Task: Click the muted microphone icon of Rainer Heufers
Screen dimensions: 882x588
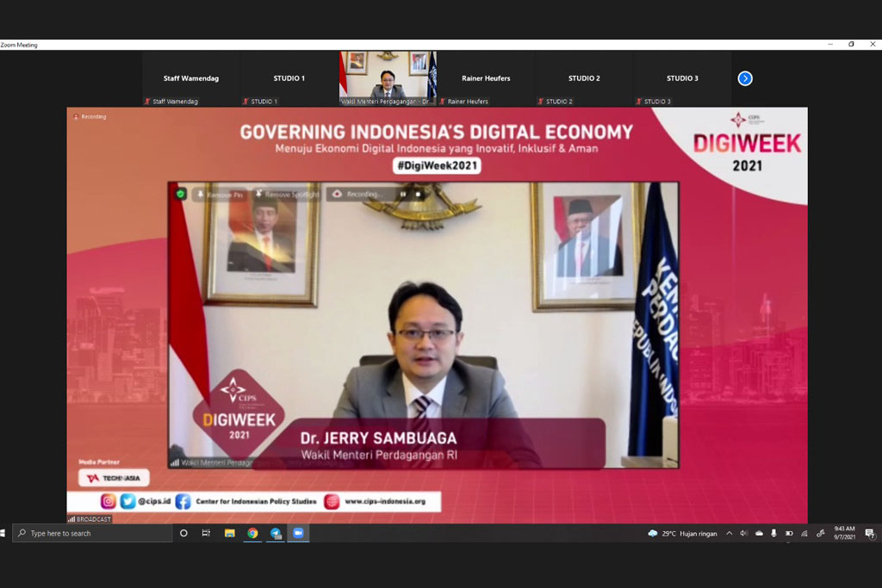Action: 442,102
